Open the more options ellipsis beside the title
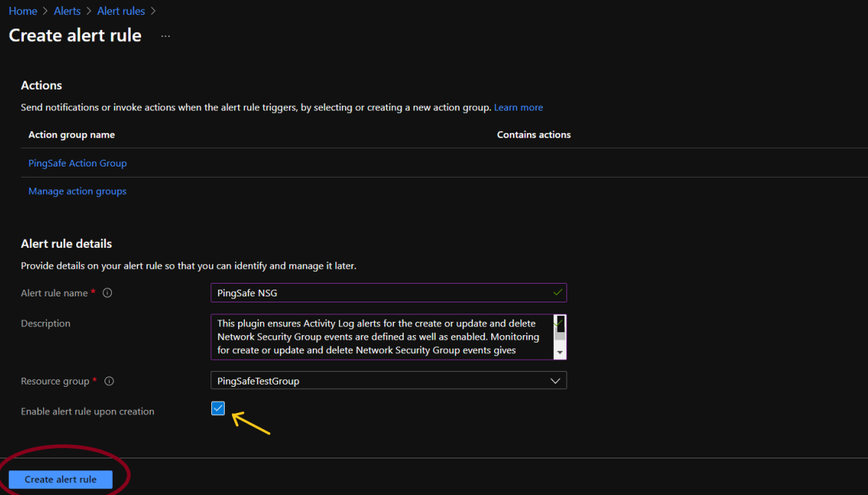Image resolution: width=868 pixels, height=495 pixels. tap(166, 36)
